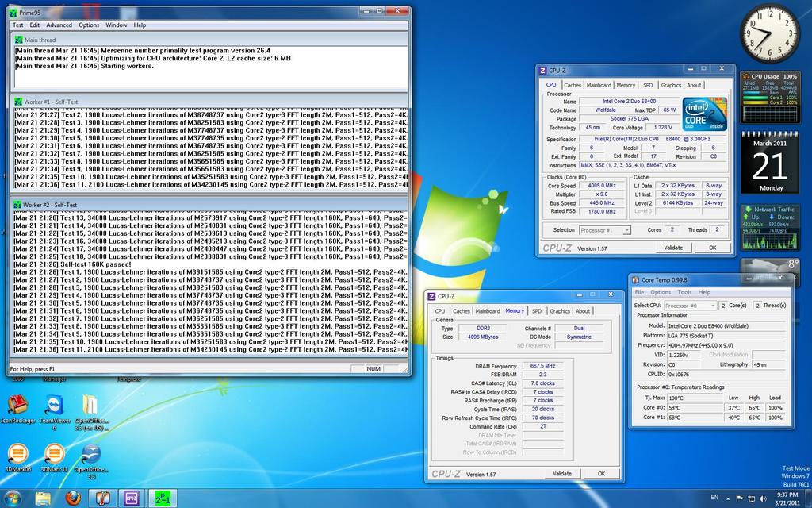
Task: Click the Windows Start button
Action: [13, 498]
